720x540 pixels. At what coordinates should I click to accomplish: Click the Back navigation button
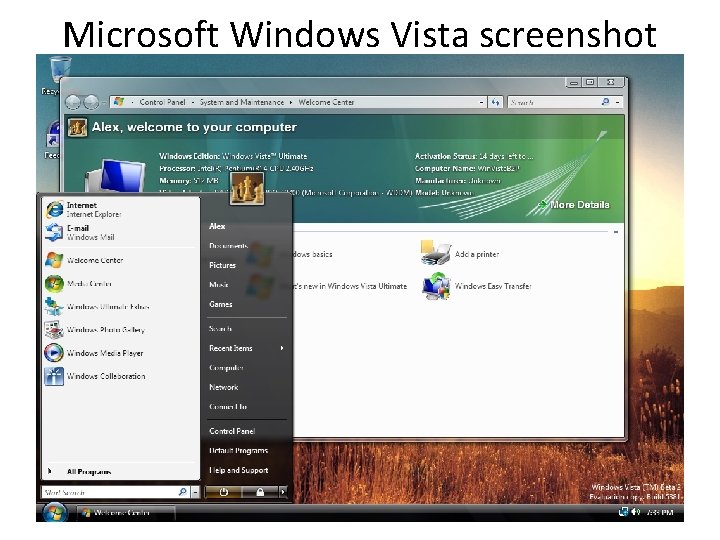pyautogui.click(x=73, y=102)
